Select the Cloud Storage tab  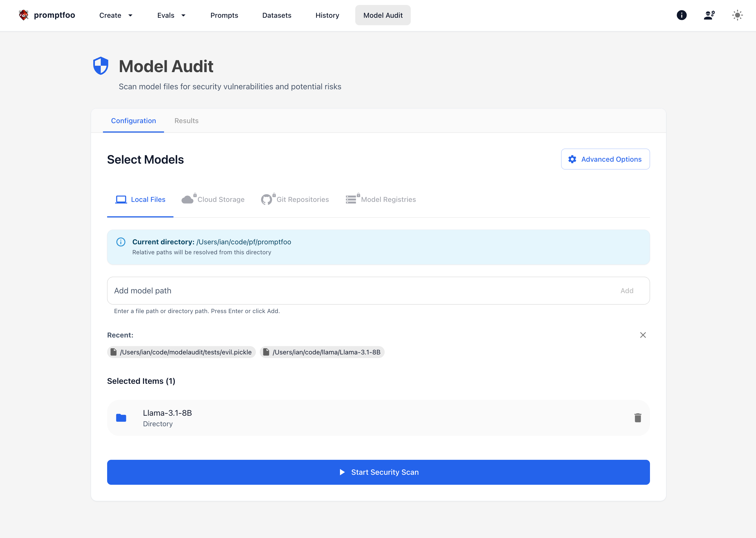(x=213, y=199)
